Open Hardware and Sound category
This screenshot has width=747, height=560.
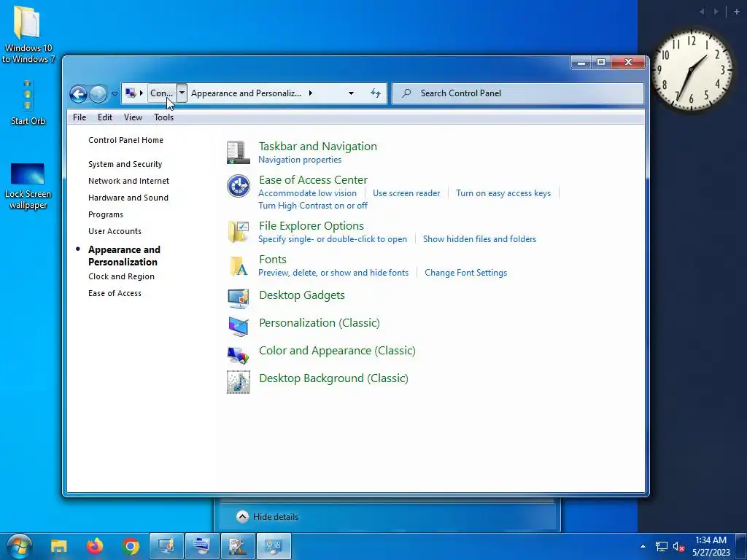(128, 198)
